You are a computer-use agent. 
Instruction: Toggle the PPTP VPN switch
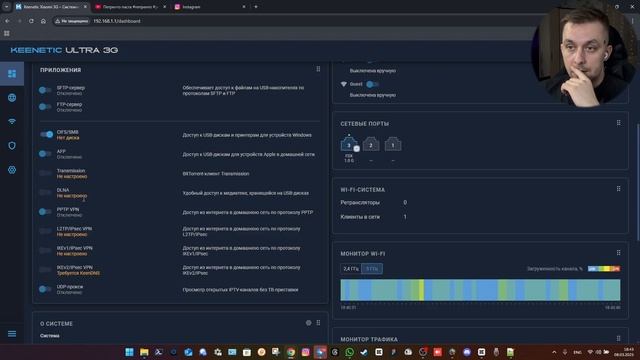tap(45, 211)
